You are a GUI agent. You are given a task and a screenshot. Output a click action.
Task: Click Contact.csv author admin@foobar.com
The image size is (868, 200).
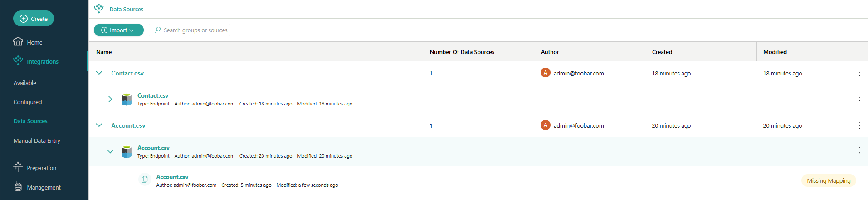pos(579,73)
